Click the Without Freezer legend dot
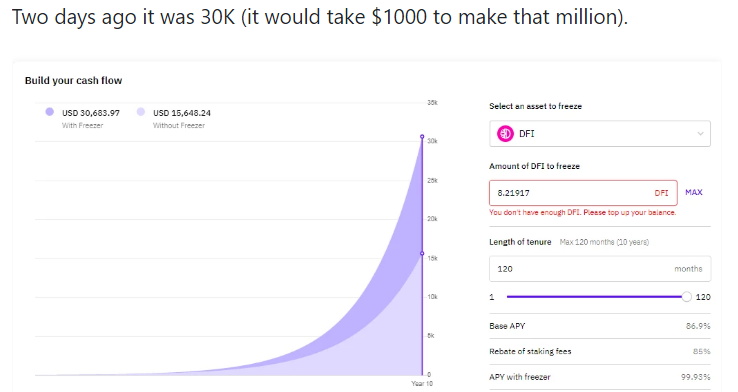738x392 pixels. click(141, 112)
